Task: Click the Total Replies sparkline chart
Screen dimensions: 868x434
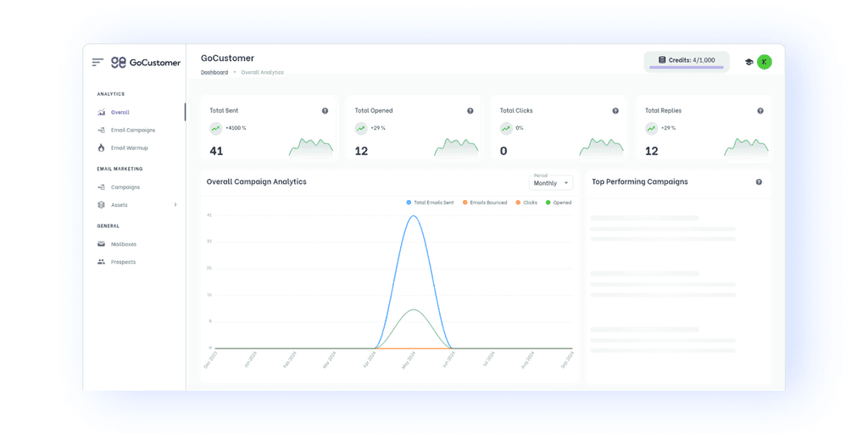Action: (x=746, y=147)
